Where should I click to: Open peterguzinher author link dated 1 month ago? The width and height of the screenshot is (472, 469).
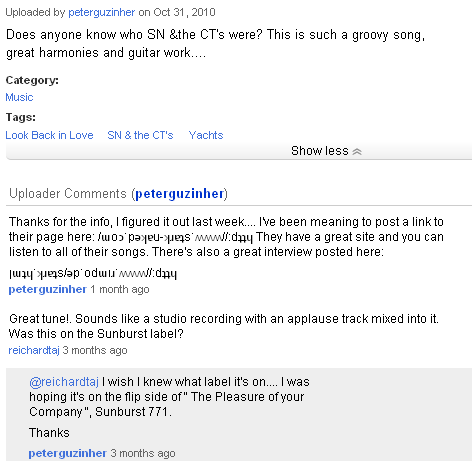[47, 289]
